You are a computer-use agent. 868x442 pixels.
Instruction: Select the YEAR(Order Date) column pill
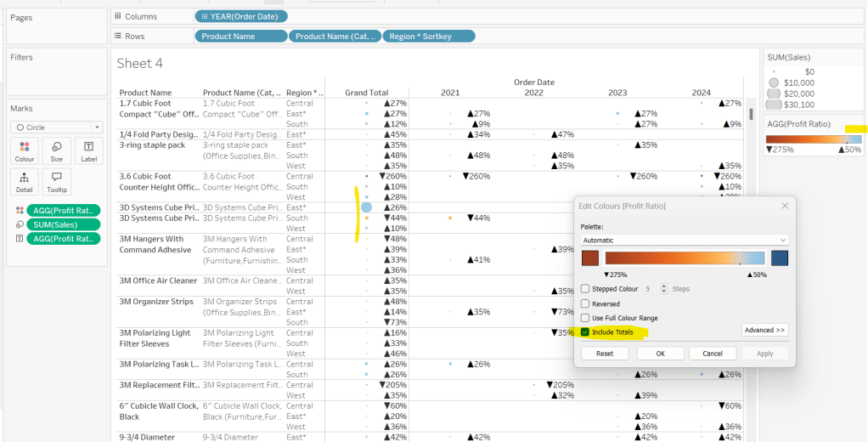coord(241,16)
